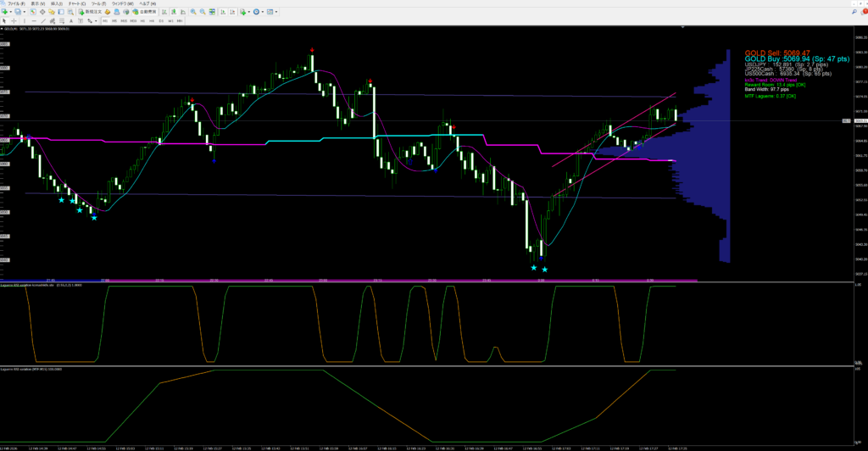Enable chart auto-scroll to latest bar

[x=222, y=13]
